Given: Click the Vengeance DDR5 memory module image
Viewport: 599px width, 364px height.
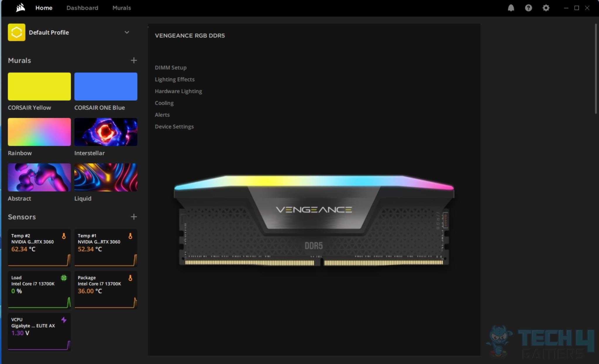Looking at the screenshot, I should pos(314,221).
